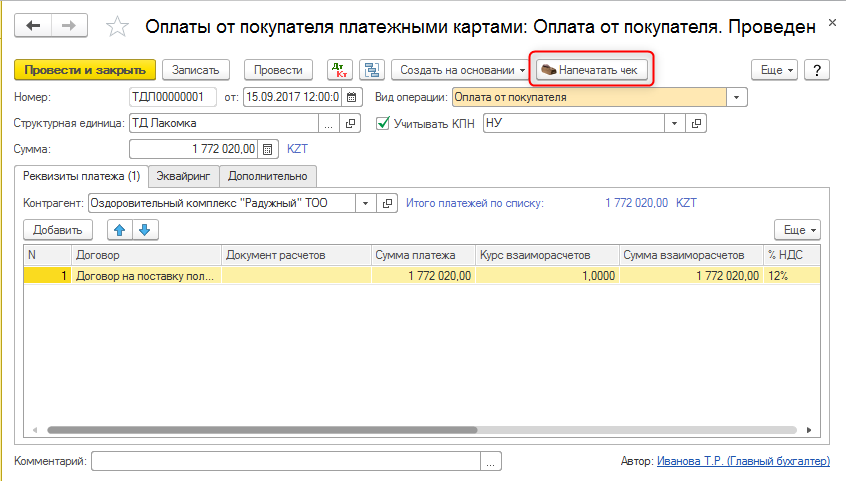Click into the Комментарий input field

286,461
